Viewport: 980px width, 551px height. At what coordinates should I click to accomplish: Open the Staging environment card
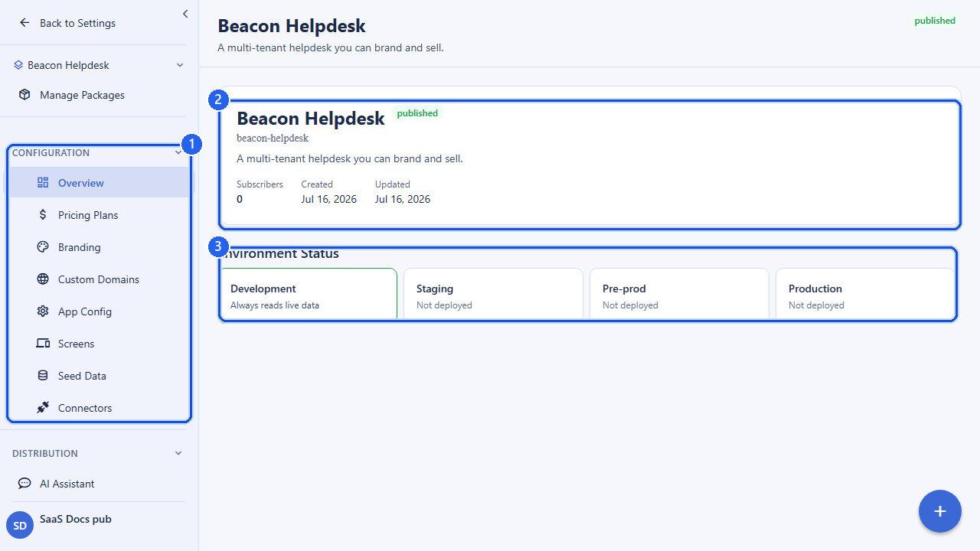click(x=494, y=294)
